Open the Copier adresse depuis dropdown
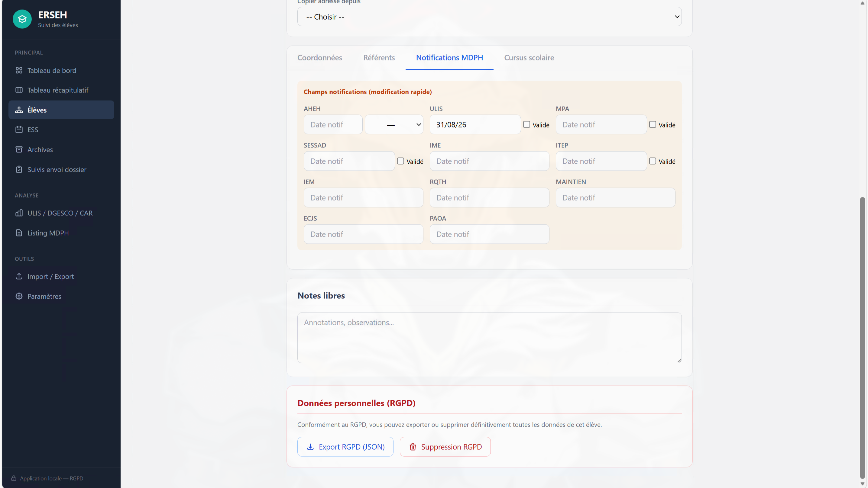 pos(489,17)
